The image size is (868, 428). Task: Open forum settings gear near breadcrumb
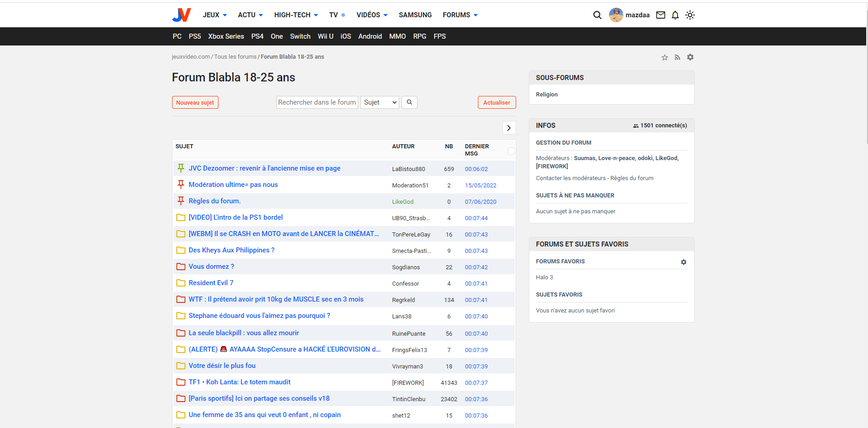coord(690,57)
